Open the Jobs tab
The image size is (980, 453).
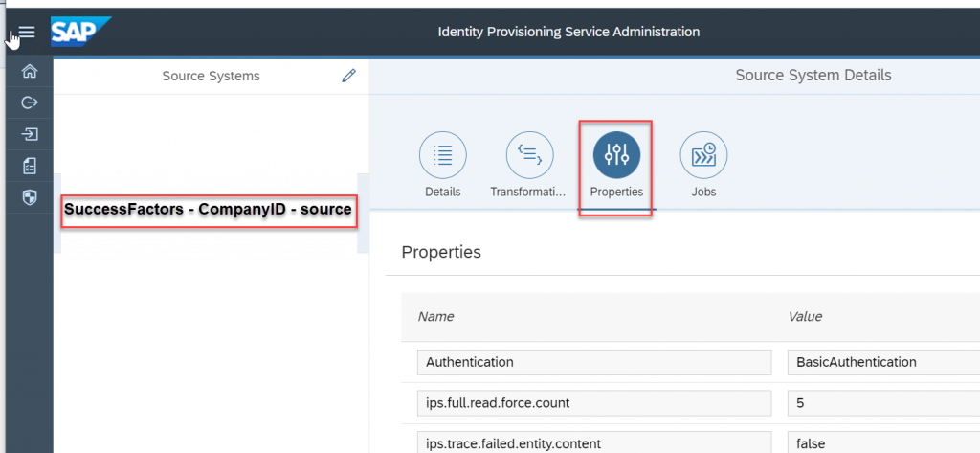(703, 166)
